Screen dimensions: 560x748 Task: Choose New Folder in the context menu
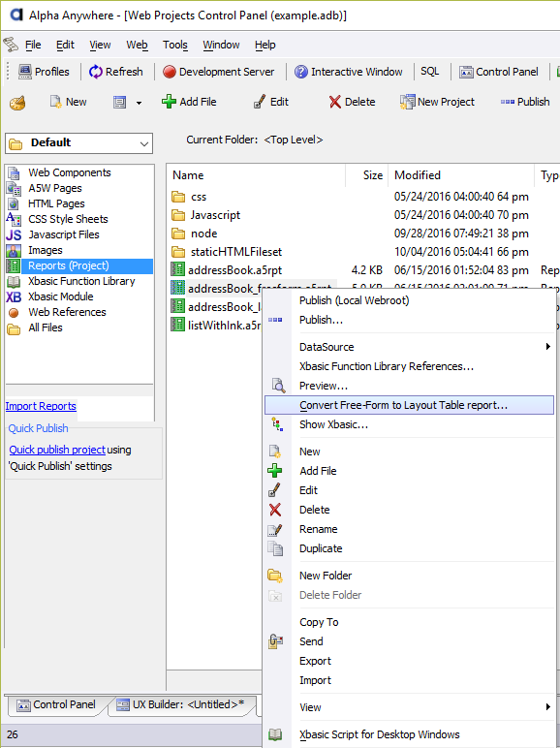[x=326, y=576]
